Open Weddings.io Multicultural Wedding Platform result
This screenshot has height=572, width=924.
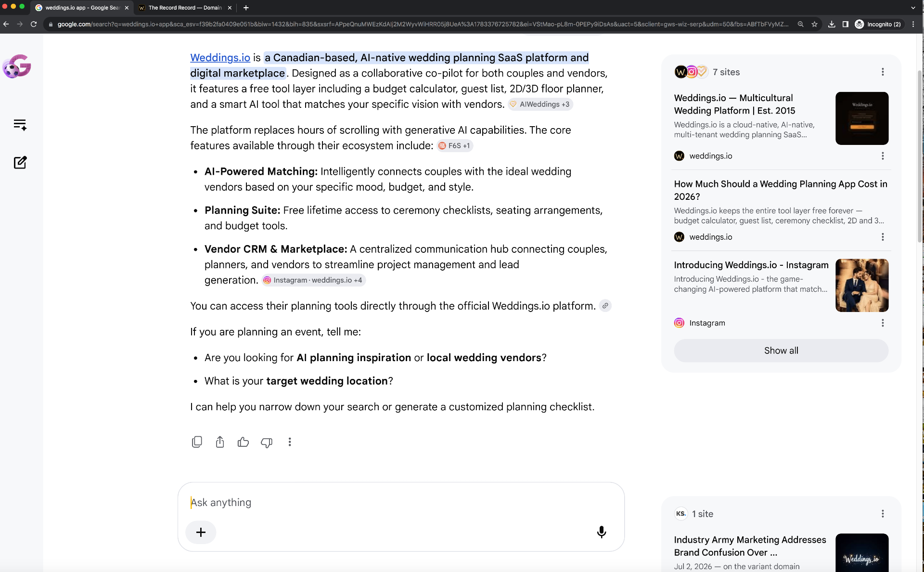coord(734,104)
